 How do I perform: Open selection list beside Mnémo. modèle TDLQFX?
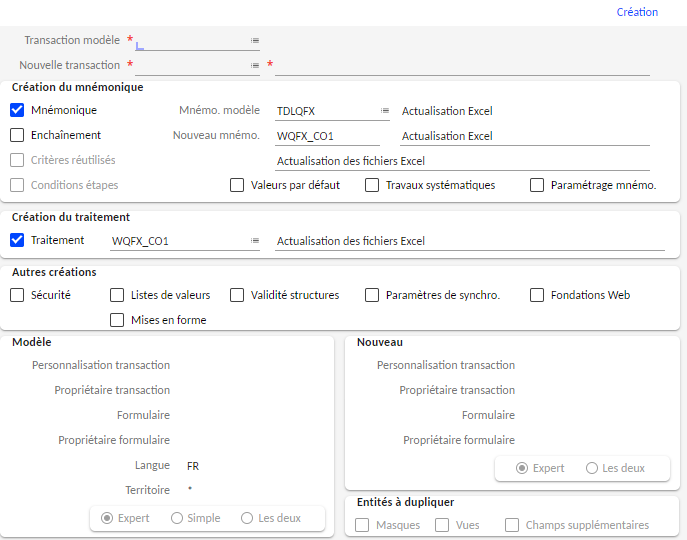click(x=385, y=111)
